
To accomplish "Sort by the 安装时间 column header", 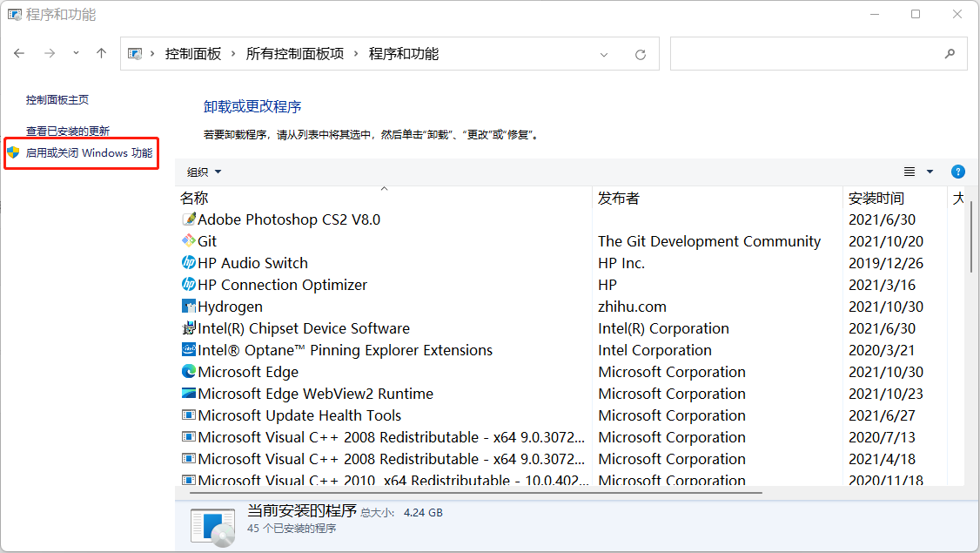I will pyautogui.click(x=895, y=199).
